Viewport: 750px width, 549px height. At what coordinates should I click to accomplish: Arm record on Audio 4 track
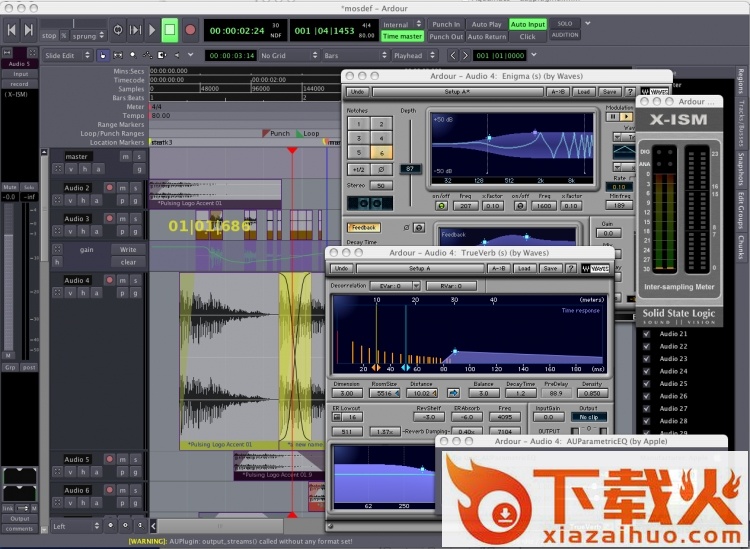[110, 280]
